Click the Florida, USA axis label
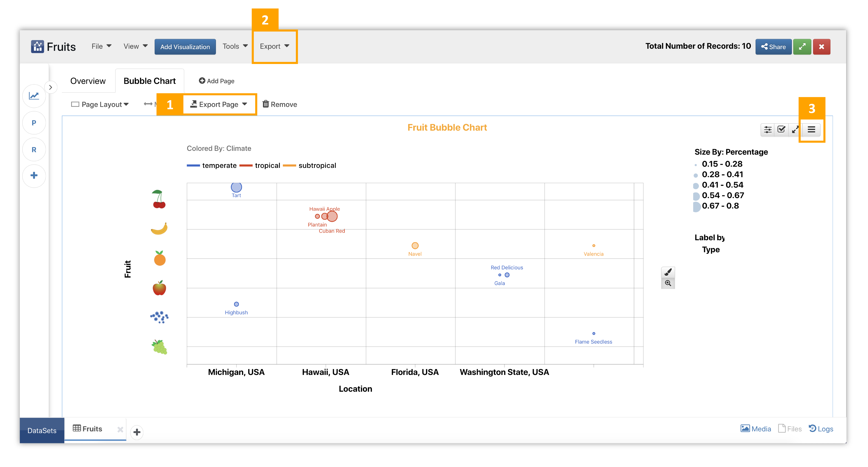The width and height of the screenshot is (868, 467). pos(415,372)
